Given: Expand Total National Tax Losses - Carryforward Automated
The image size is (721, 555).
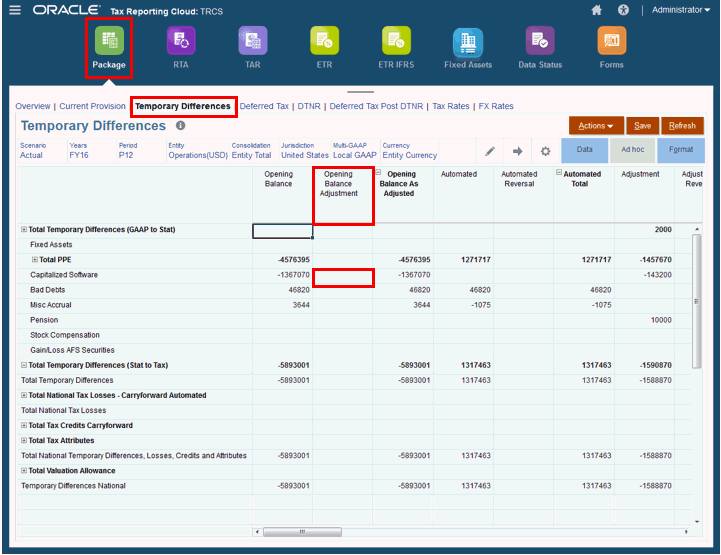Looking at the screenshot, I should (x=24, y=395).
